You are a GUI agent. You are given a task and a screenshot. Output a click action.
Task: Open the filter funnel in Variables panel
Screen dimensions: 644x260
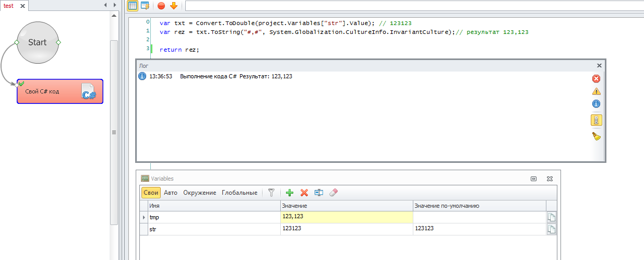tap(271, 193)
